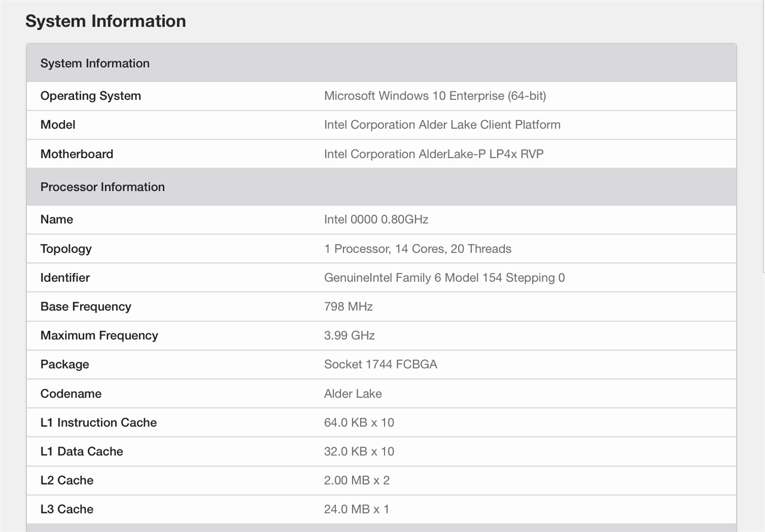Click the Intel 0000 0.80GHz processor name

pos(376,219)
